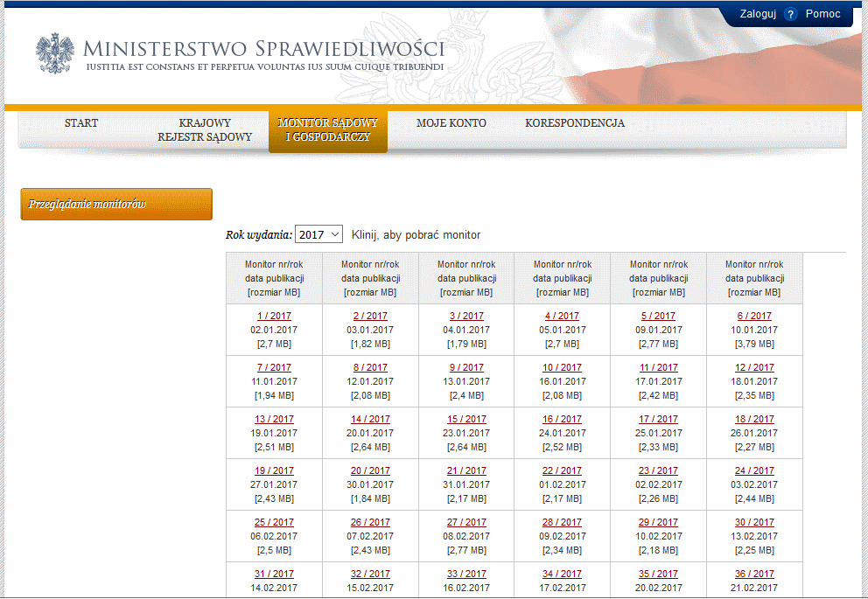Open monitor 20 / 2017 link

370,470
